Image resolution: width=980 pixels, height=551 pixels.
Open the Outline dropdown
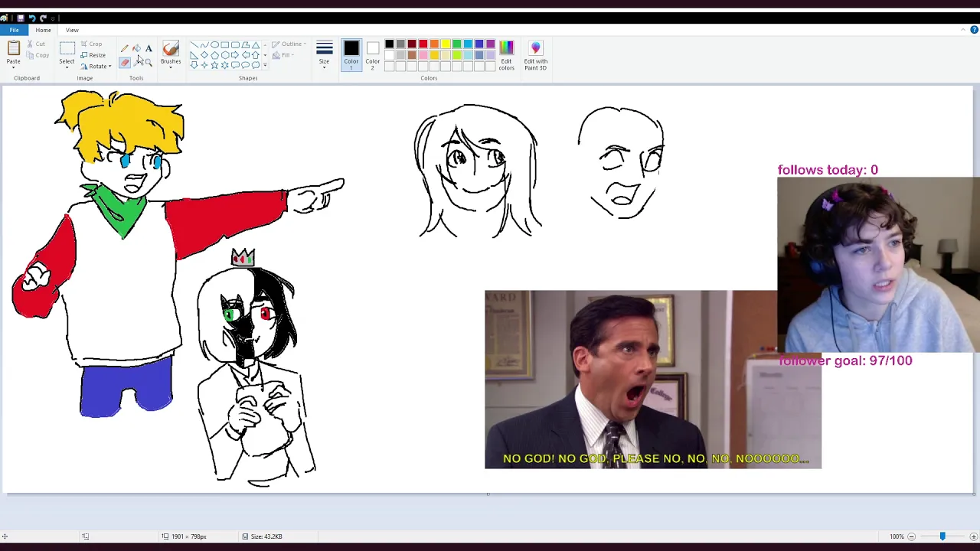[x=289, y=44]
